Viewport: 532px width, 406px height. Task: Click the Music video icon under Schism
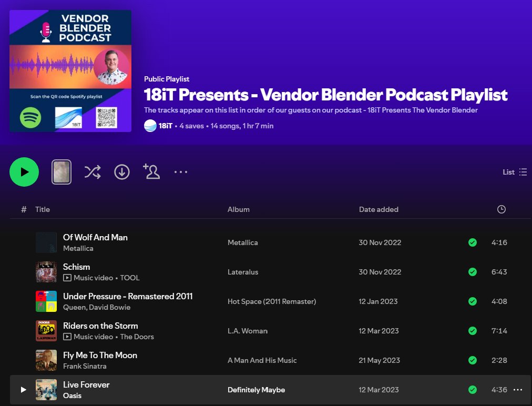[x=67, y=278]
